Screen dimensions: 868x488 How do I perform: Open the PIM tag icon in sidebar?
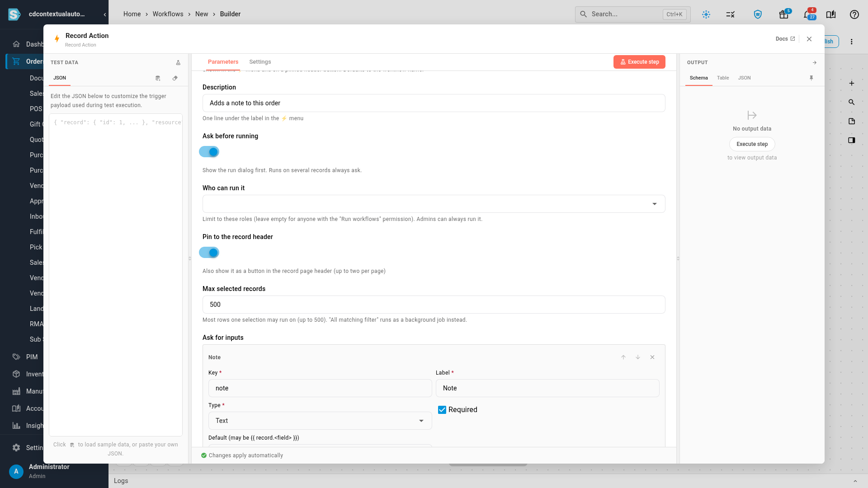pos(16,357)
